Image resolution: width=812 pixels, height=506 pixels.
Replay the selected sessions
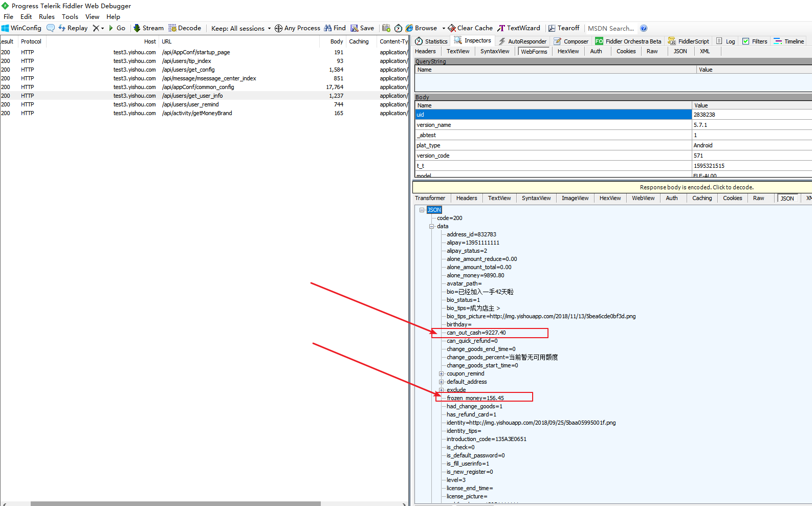click(x=73, y=28)
